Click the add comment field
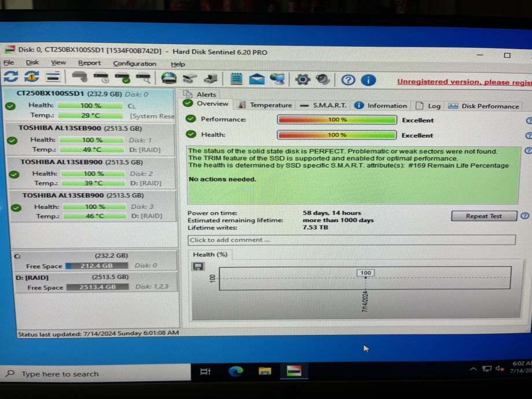This screenshot has height=399, width=532. pyautogui.click(x=351, y=240)
